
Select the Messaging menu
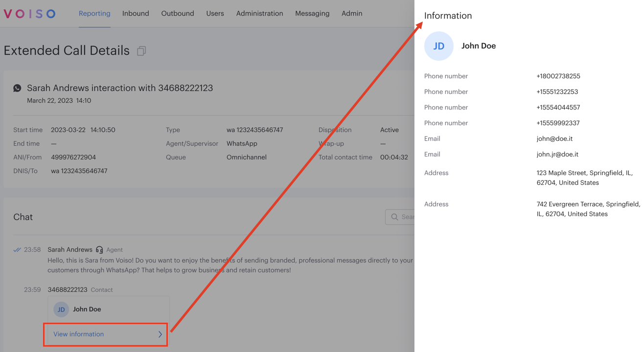click(312, 14)
